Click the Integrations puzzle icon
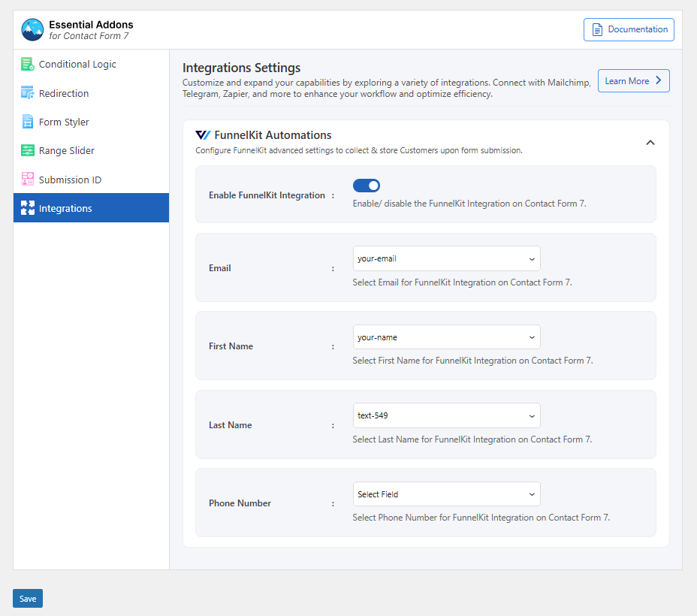 [28, 207]
